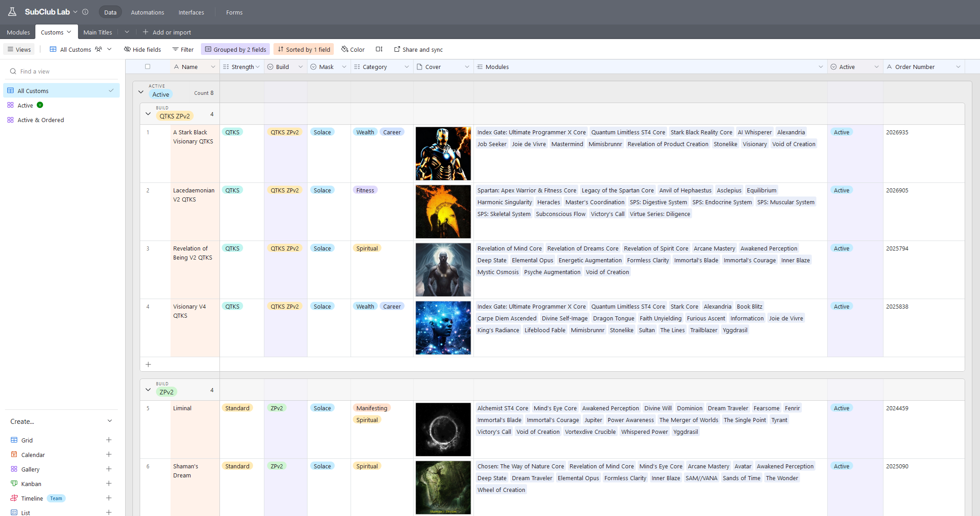
Task: Click the Grouped by 2 fields button
Action: coord(235,49)
